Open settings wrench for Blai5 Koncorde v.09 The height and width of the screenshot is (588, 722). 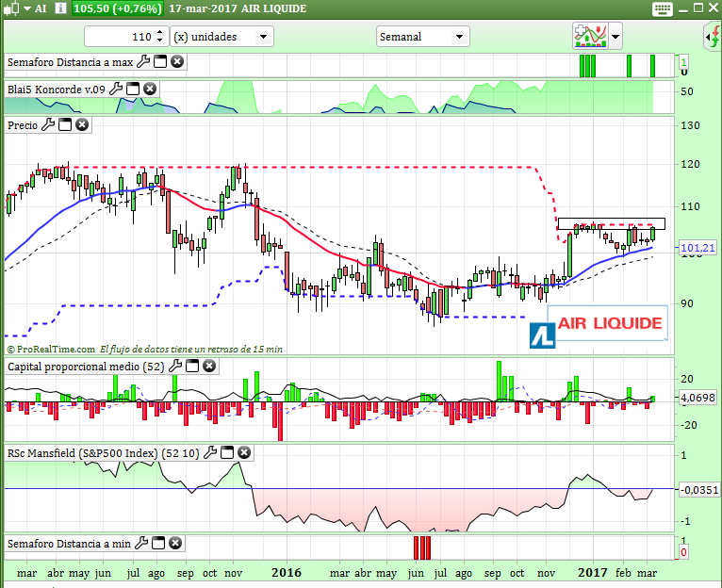[x=116, y=89]
